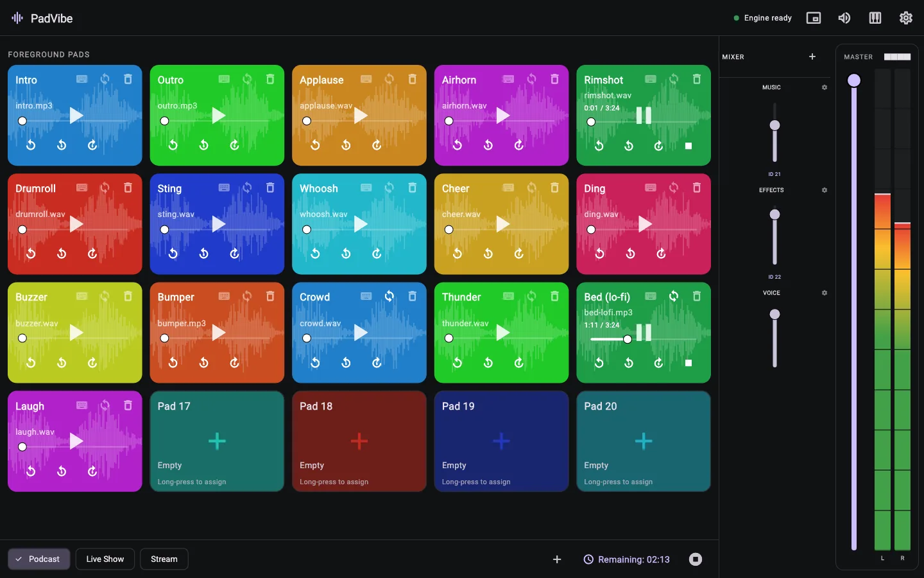The width and height of the screenshot is (924, 578).
Task: Restart the Rimshot pad from beginning
Action: [x=599, y=146]
